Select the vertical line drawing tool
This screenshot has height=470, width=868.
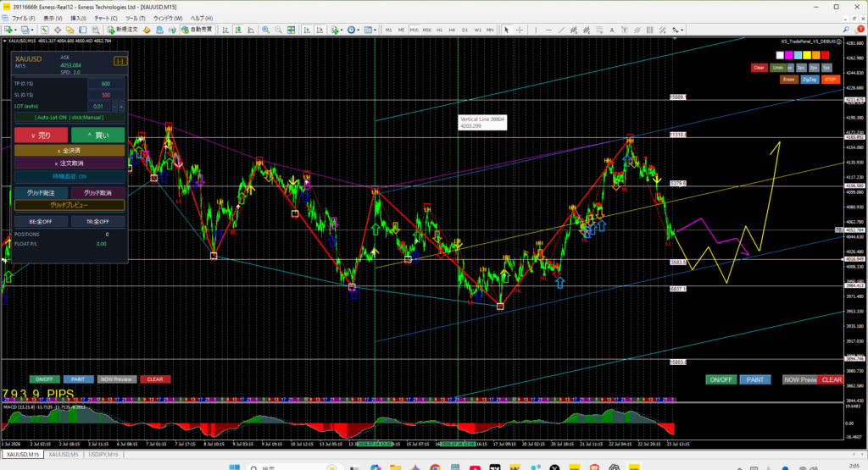536,30
